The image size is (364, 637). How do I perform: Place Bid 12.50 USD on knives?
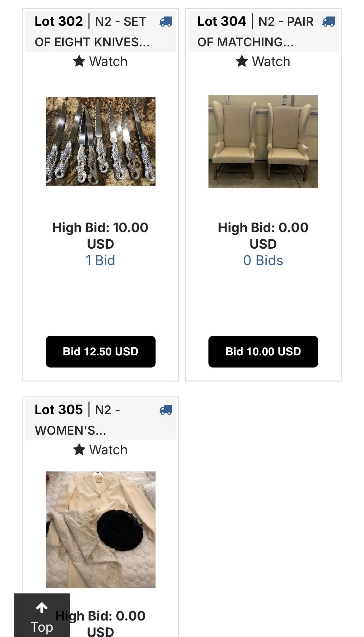(100, 352)
